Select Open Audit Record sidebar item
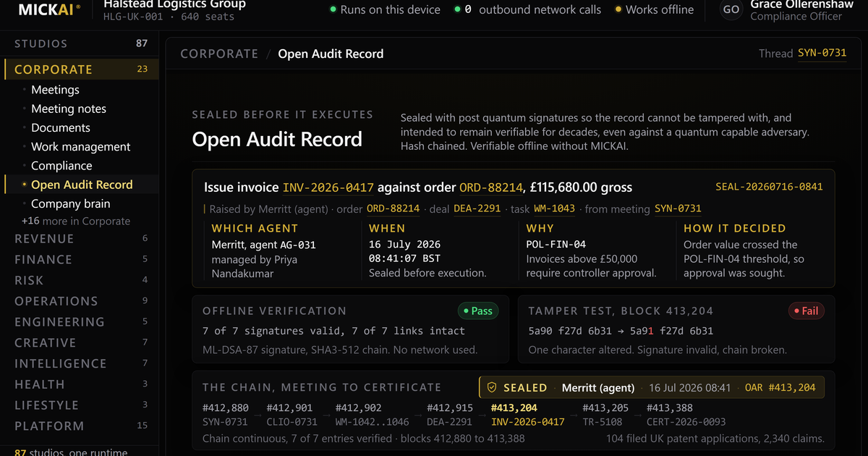The width and height of the screenshot is (868, 456). click(81, 185)
